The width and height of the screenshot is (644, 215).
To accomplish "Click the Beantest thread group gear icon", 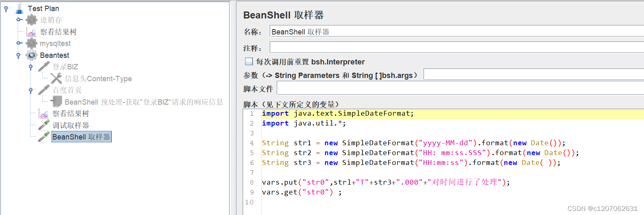I will pyautogui.click(x=31, y=55).
